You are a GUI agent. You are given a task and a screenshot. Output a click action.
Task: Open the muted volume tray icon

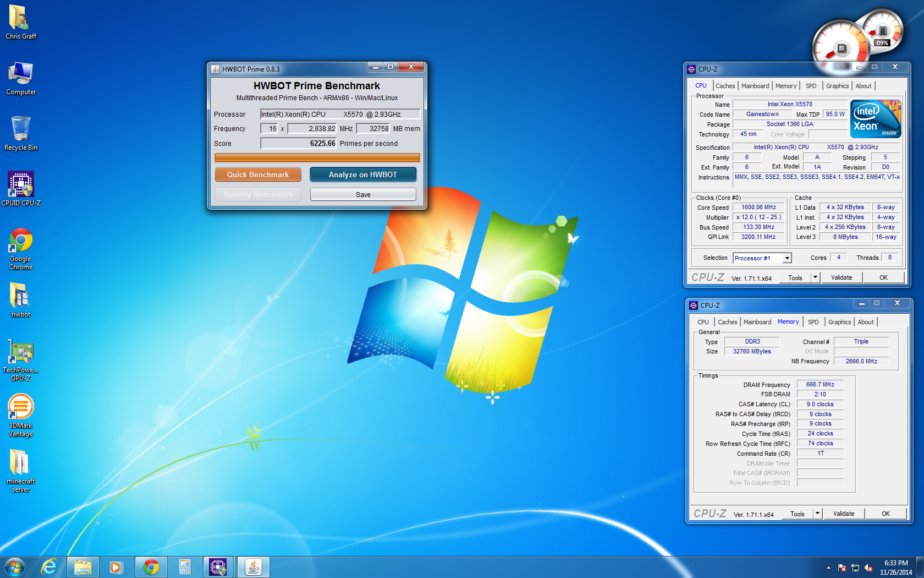[868, 568]
